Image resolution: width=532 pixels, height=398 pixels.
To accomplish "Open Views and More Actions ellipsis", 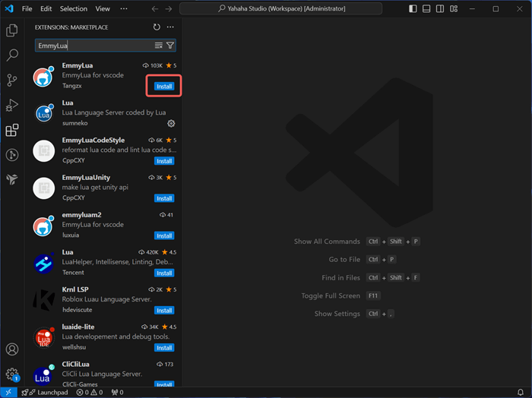I will pos(170,27).
